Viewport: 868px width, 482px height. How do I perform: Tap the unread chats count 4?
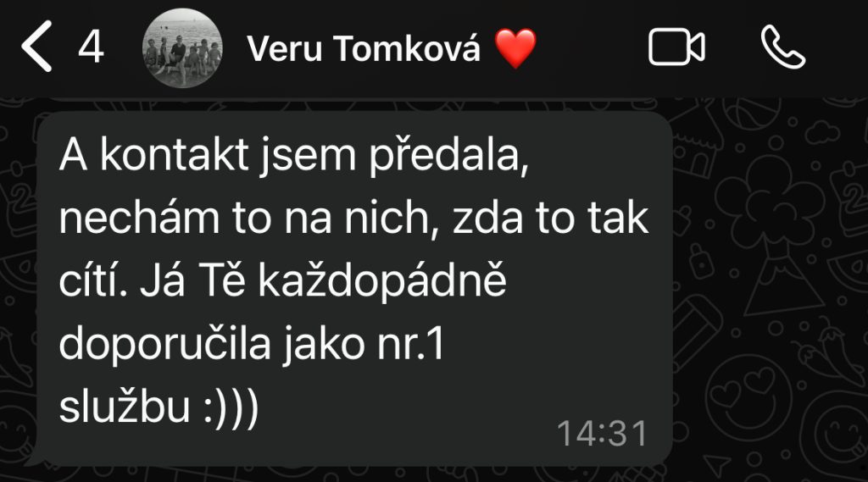(x=91, y=47)
